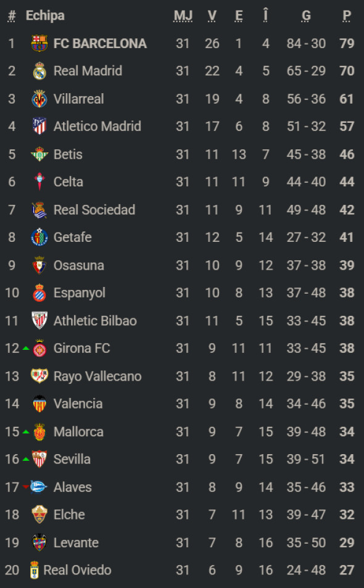Click the Celta club badge

(x=39, y=182)
